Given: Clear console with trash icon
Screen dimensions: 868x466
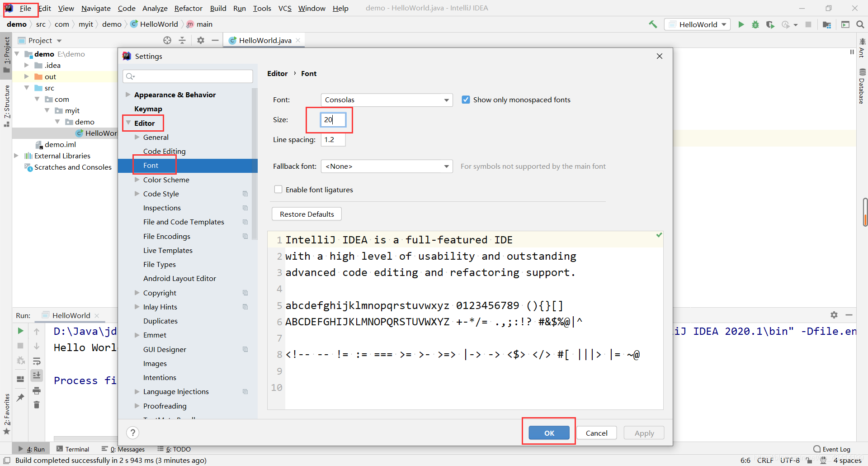Looking at the screenshot, I should click(x=37, y=404).
